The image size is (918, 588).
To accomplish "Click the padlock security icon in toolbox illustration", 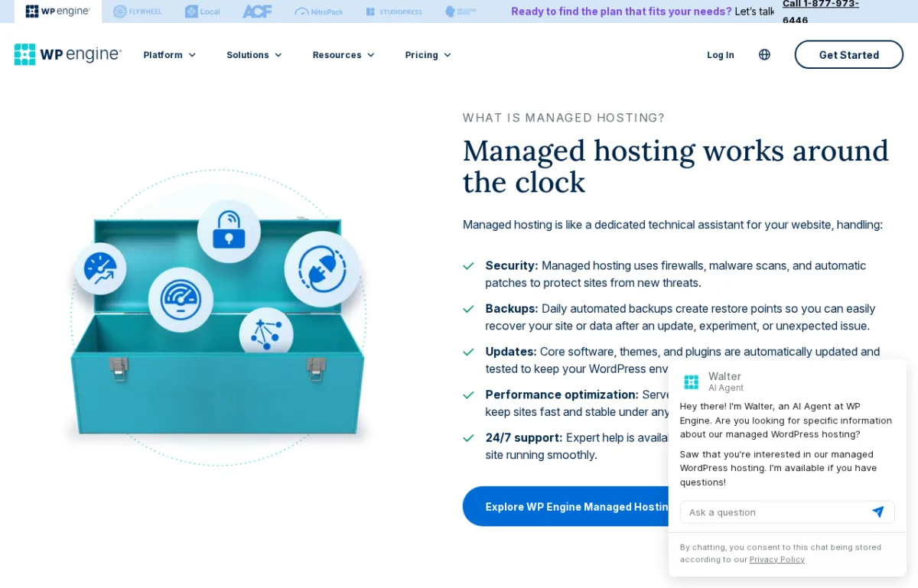I will tap(229, 232).
